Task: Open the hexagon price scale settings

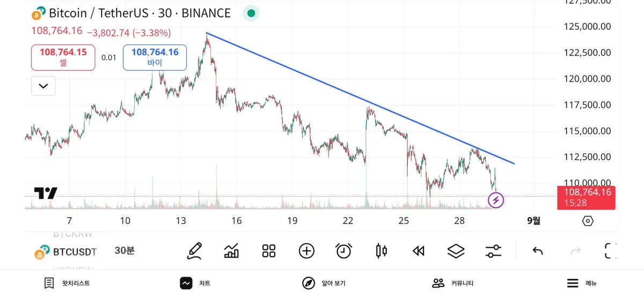Action: [x=588, y=221]
